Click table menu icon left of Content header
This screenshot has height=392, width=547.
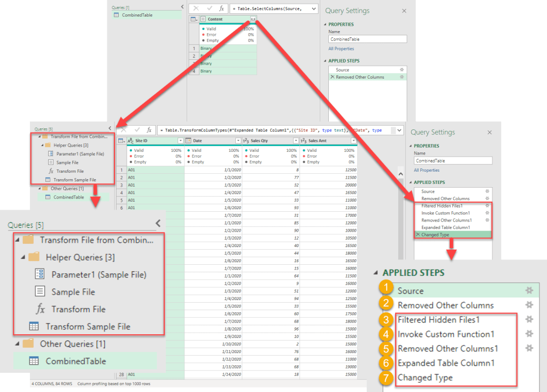click(x=194, y=19)
